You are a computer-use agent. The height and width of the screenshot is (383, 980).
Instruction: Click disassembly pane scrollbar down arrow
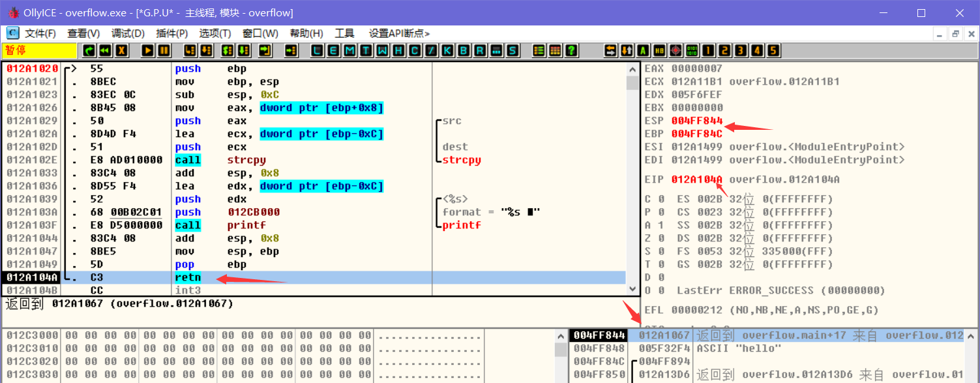point(632,288)
